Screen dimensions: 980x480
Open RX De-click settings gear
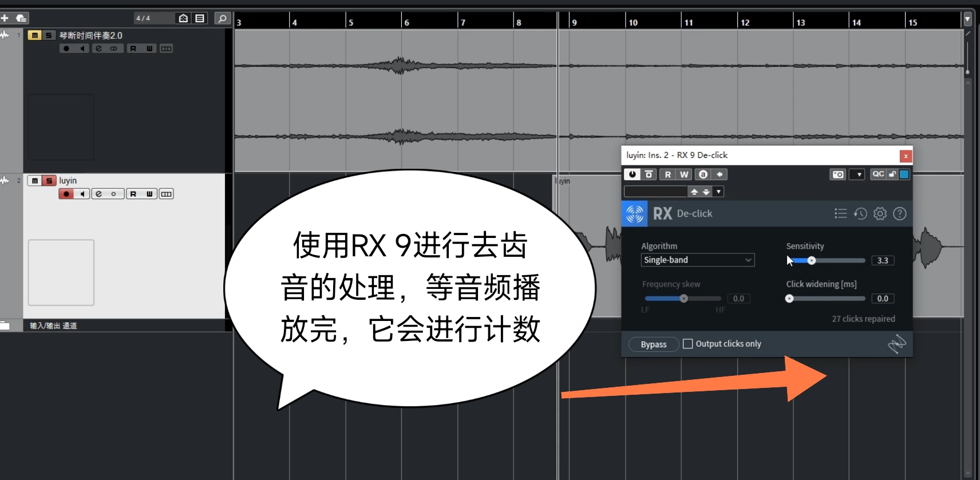pyautogui.click(x=880, y=213)
